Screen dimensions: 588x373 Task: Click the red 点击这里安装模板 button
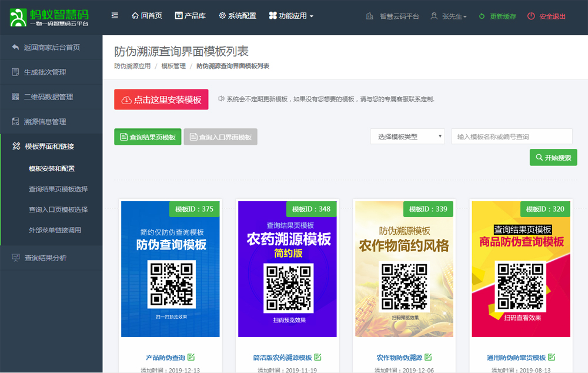tap(161, 99)
